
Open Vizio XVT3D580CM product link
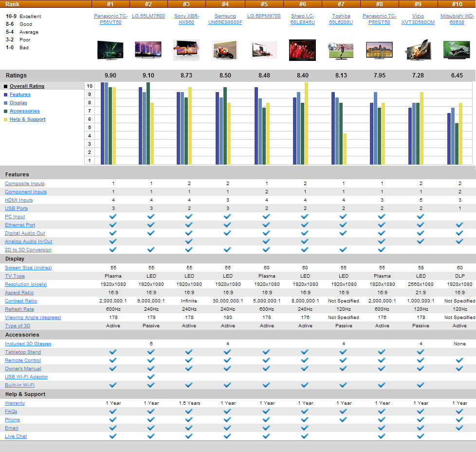(x=418, y=19)
